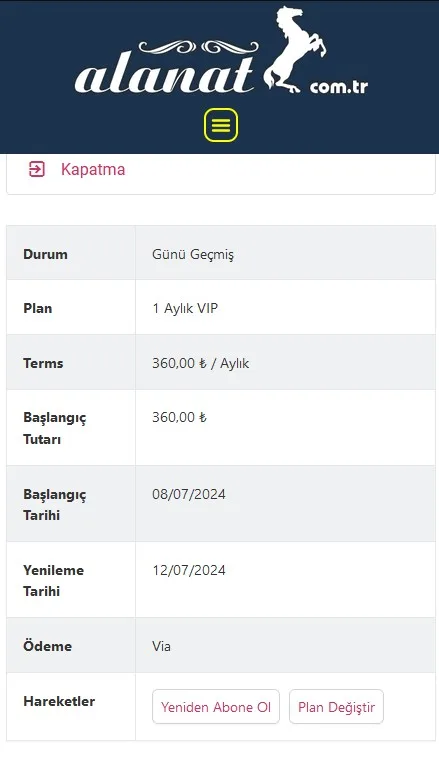
Task: Click the Başlangıç Tutarı amount 360,00 ₺
Action: 180,417
